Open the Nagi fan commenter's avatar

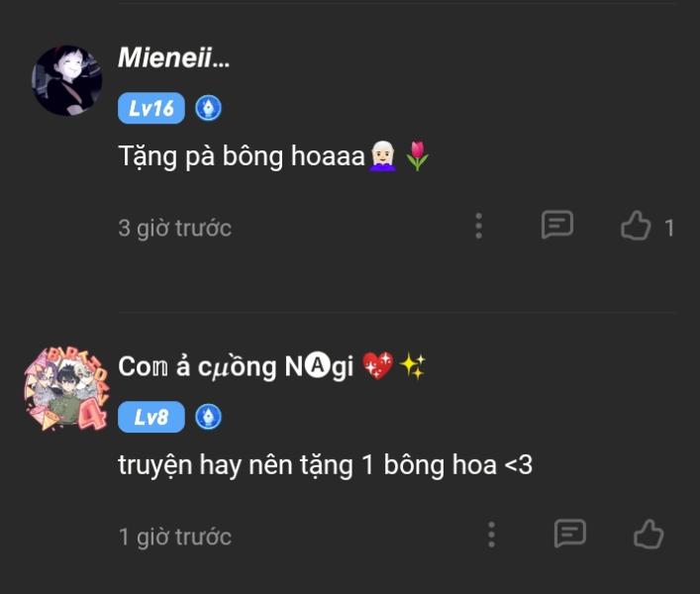click(x=65, y=388)
